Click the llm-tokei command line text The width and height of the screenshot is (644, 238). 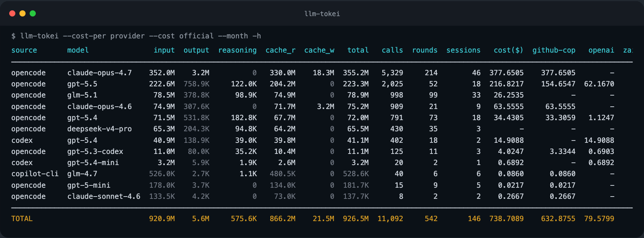[x=136, y=36]
